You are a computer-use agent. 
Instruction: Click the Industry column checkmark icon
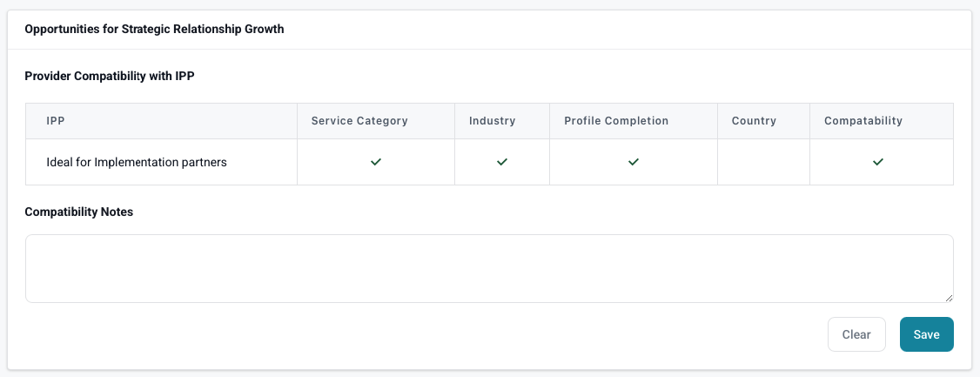point(502,162)
